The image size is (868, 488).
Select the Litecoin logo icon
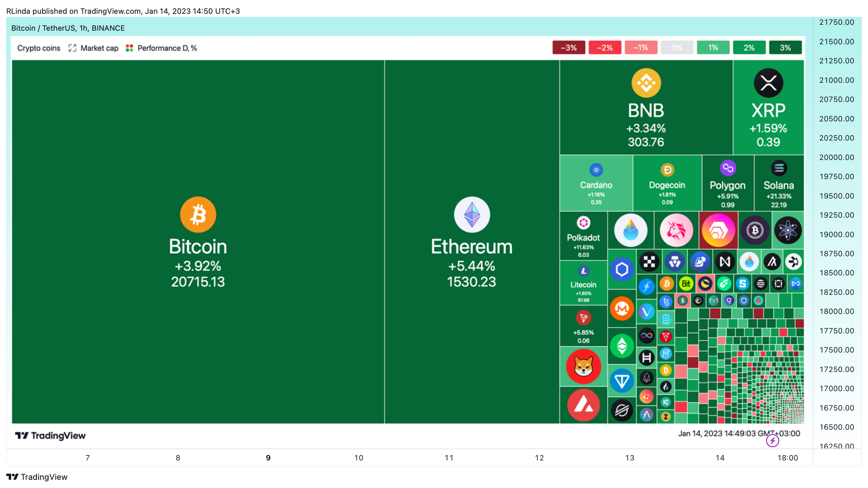(583, 271)
